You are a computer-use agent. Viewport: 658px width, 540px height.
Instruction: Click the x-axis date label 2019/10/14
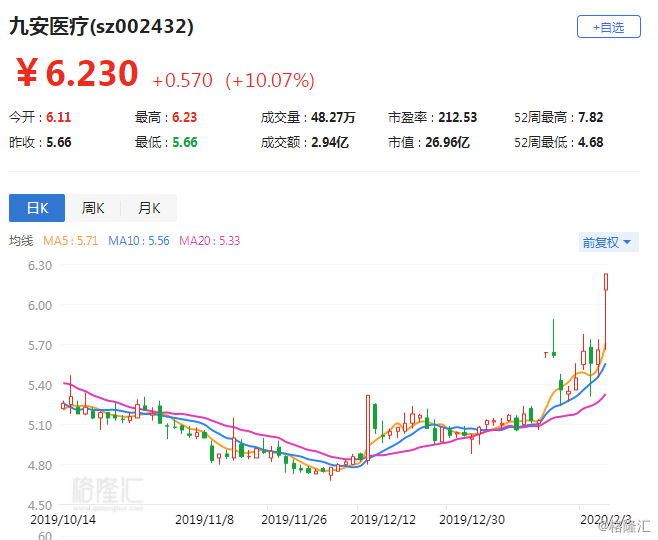pos(63,519)
